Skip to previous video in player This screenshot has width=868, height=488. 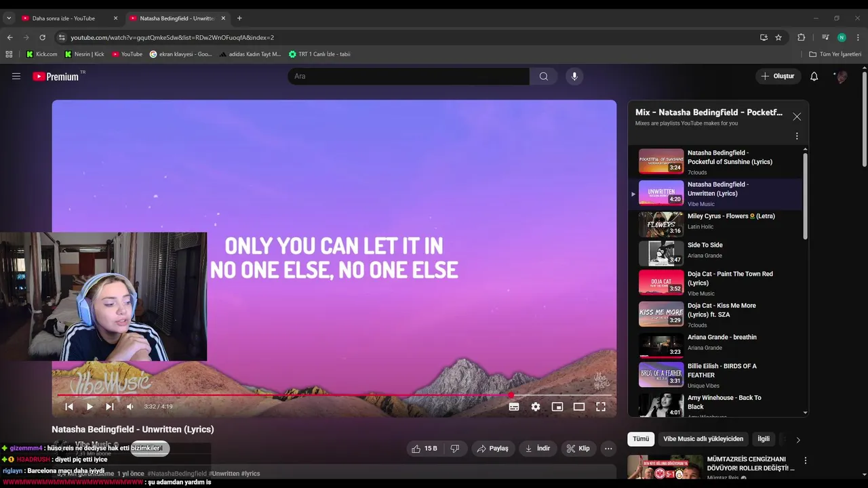[68, 407]
